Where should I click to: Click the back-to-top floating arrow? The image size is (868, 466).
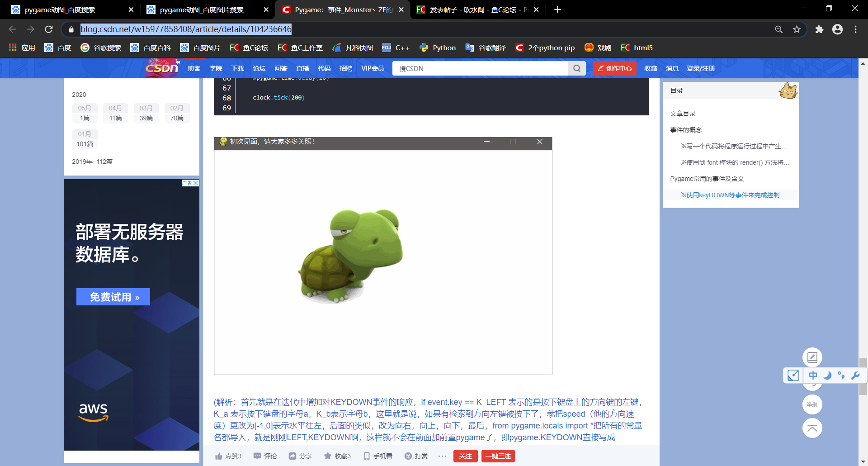[812, 428]
